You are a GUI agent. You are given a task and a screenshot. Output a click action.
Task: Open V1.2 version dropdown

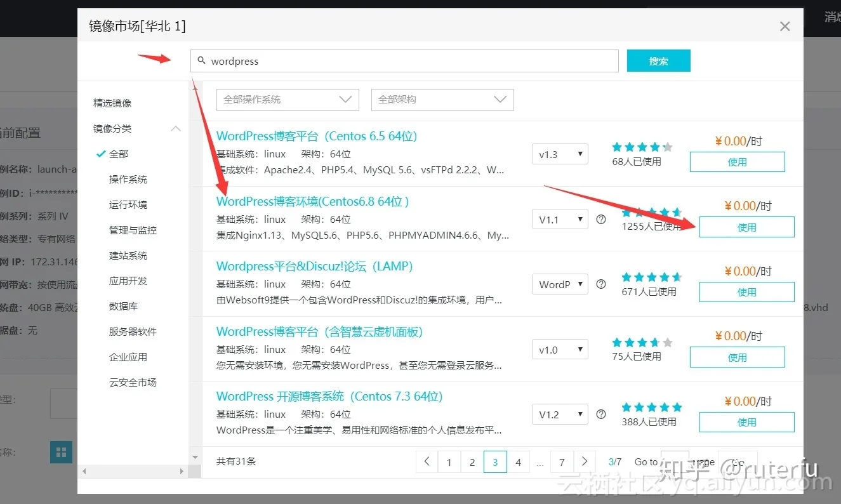point(560,414)
